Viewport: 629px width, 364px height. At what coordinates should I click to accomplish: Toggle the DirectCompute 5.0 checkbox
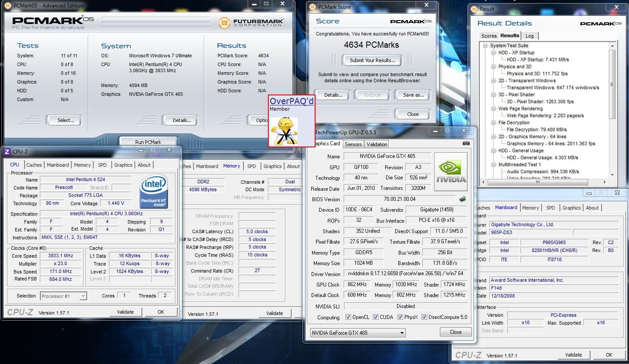coord(424,317)
